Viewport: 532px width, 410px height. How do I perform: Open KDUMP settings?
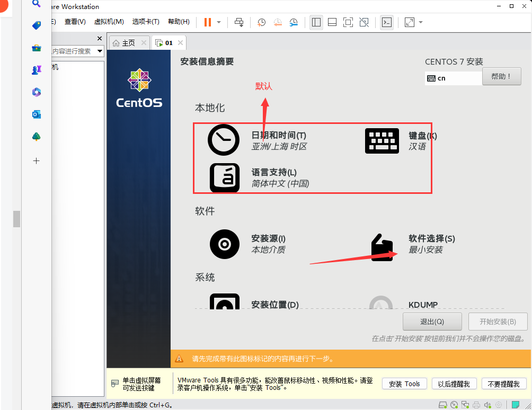(404, 302)
